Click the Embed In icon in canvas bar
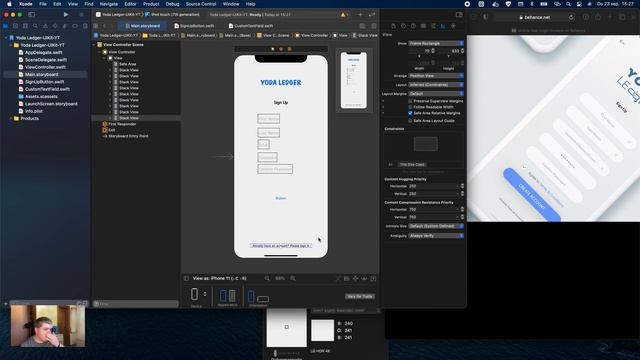640x360 pixels. pos(373,278)
